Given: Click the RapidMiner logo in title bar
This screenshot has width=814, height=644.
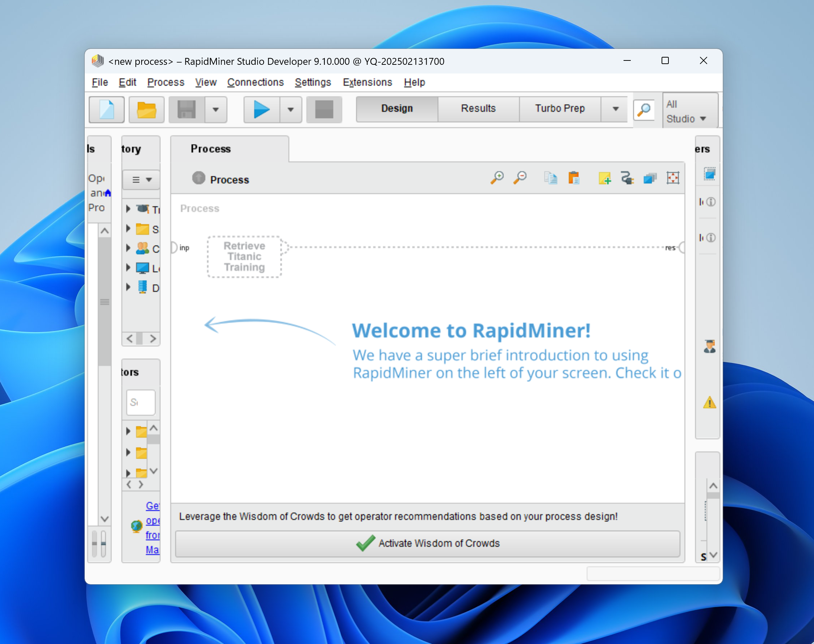Looking at the screenshot, I should [x=98, y=61].
